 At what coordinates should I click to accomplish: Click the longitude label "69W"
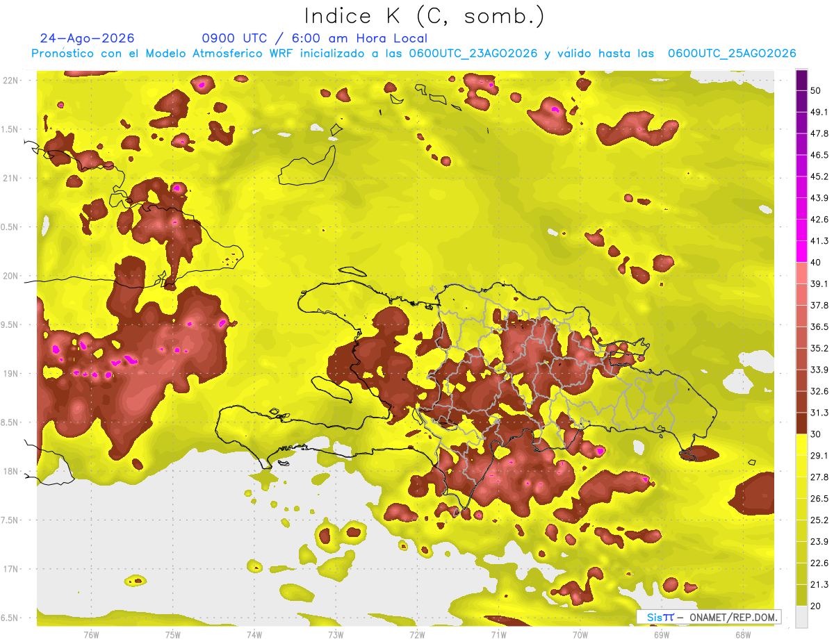[662, 634]
